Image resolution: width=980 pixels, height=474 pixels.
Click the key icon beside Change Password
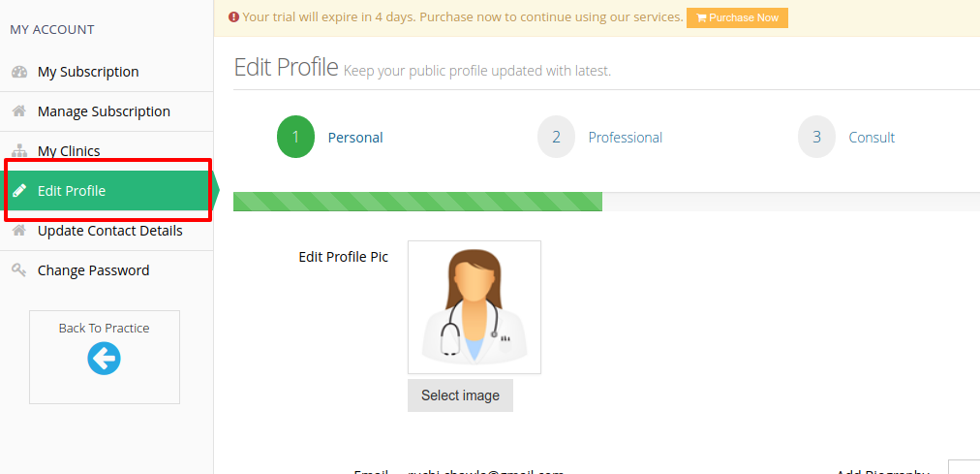pyautogui.click(x=19, y=270)
